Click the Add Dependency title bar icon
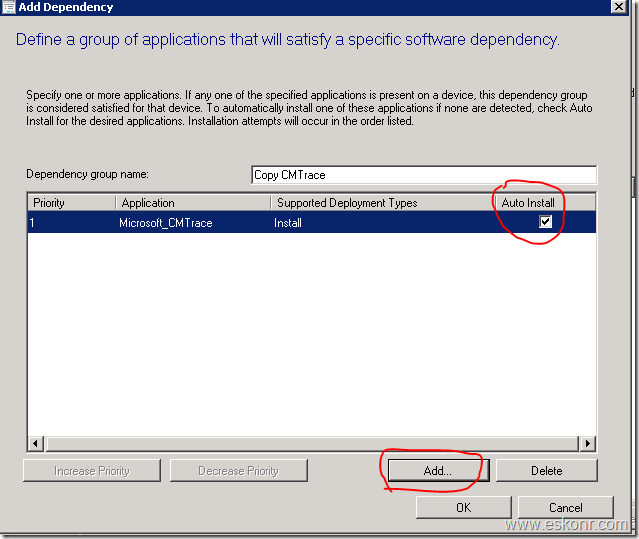The image size is (639, 539). (8, 7)
